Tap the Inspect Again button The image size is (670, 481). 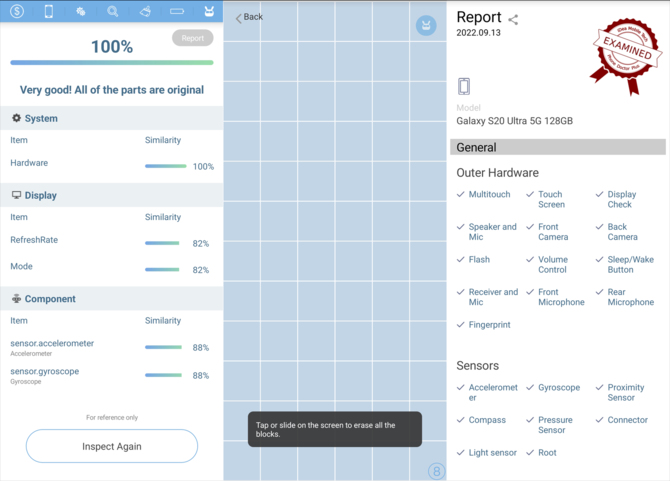click(112, 446)
